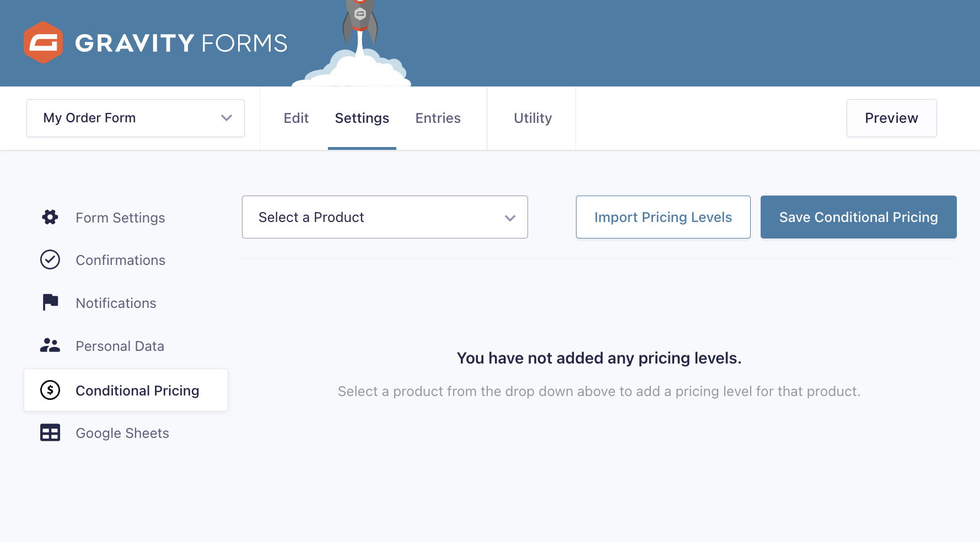This screenshot has width=980, height=542.
Task: Click the Confirmations checkmark circle icon
Action: pyautogui.click(x=50, y=259)
